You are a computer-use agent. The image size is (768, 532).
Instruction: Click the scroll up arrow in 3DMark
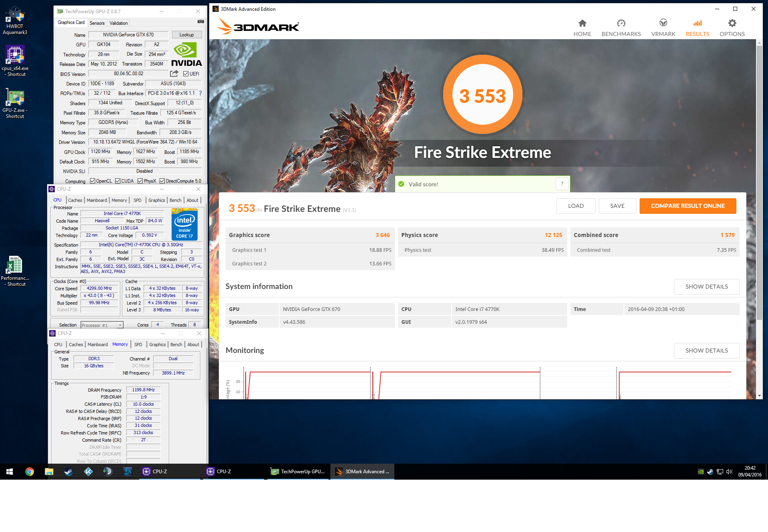(x=759, y=42)
